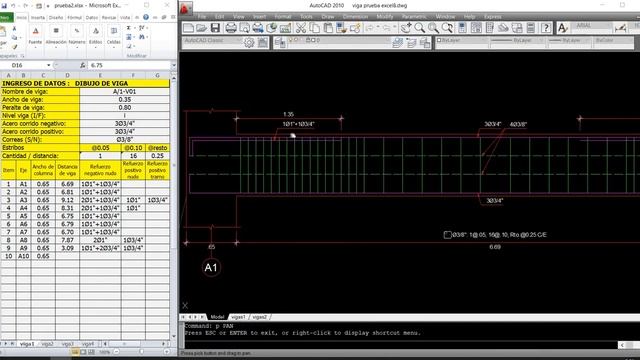Open the Layer Properties Manager icon

(x=280, y=42)
